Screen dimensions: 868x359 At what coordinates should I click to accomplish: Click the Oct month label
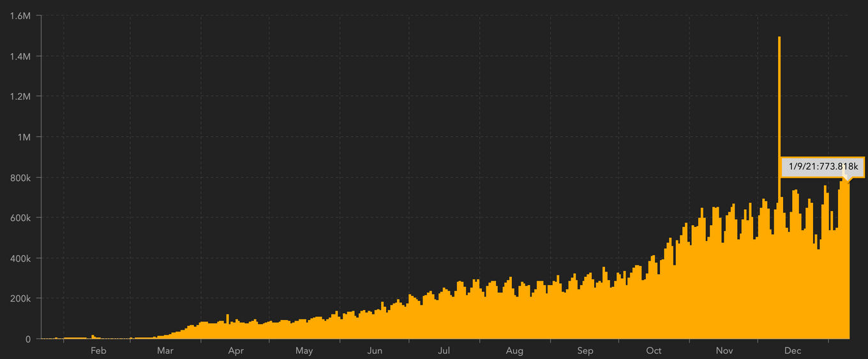tap(654, 351)
